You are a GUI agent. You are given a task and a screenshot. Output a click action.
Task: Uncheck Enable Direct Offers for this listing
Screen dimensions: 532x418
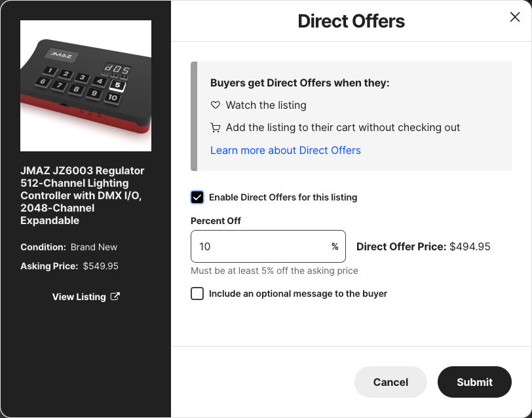197,197
